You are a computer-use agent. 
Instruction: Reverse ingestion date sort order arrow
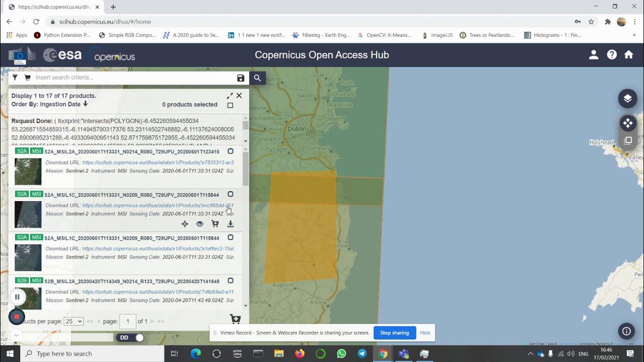(x=86, y=104)
